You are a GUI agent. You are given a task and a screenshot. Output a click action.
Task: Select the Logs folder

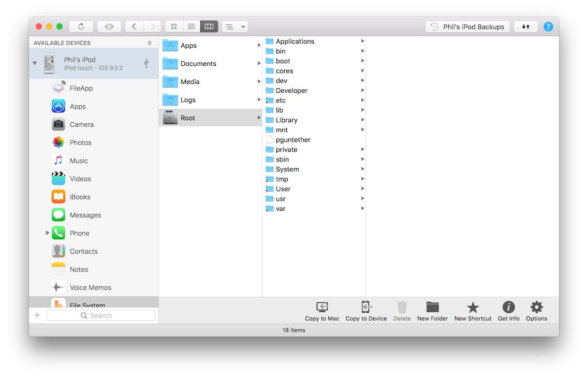pyautogui.click(x=210, y=100)
